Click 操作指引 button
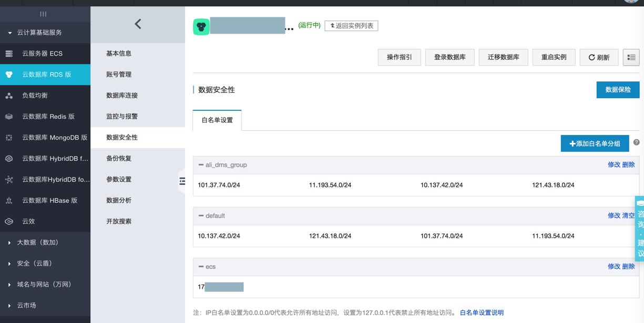The image size is (644, 323). pos(400,57)
